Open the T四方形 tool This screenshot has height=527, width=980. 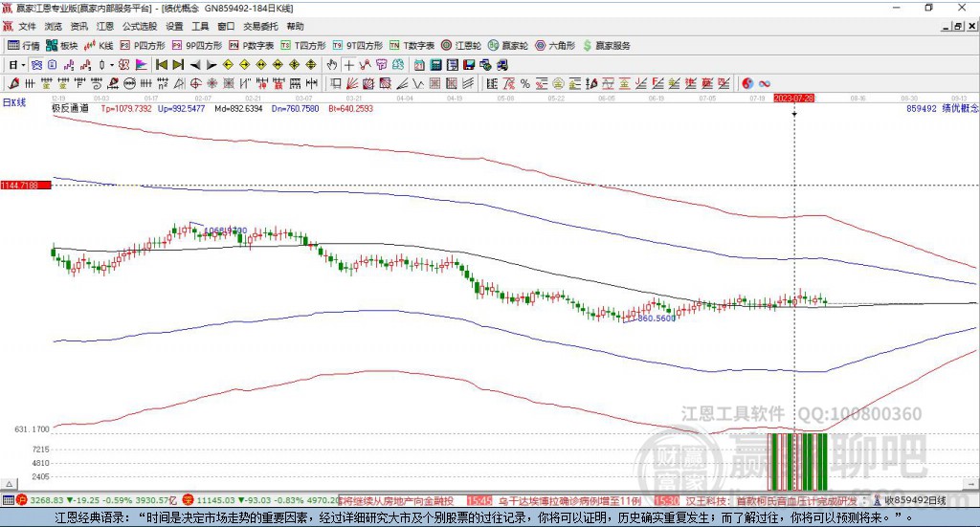click(x=303, y=46)
